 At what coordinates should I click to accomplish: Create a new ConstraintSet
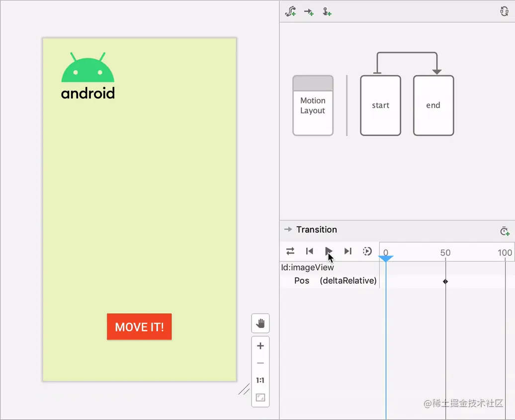tap(291, 11)
